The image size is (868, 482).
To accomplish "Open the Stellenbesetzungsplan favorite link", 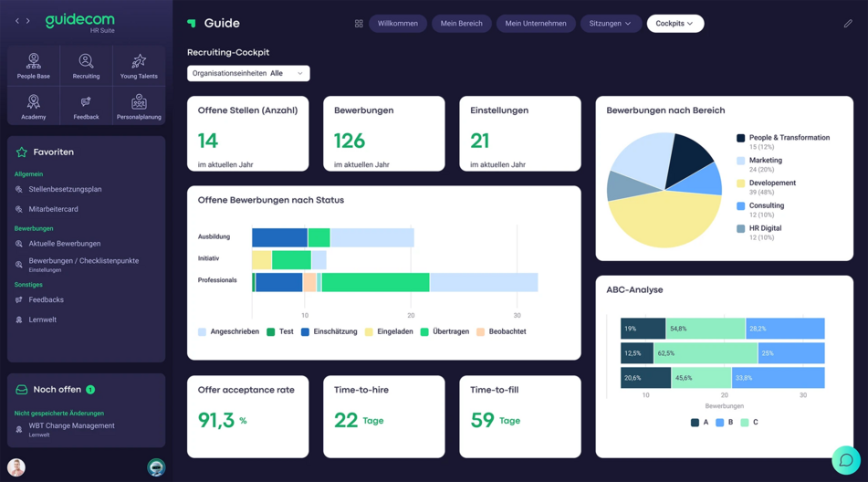I will coord(65,190).
